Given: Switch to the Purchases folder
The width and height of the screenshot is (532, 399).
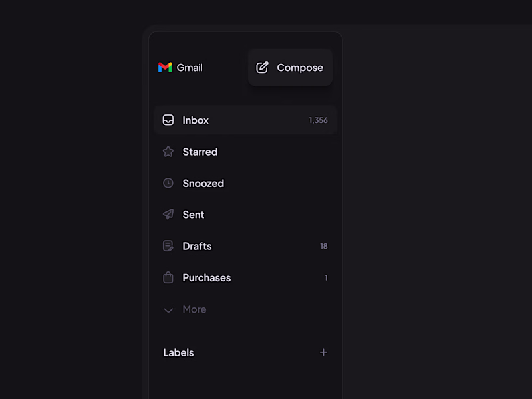Looking at the screenshot, I should (206, 277).
